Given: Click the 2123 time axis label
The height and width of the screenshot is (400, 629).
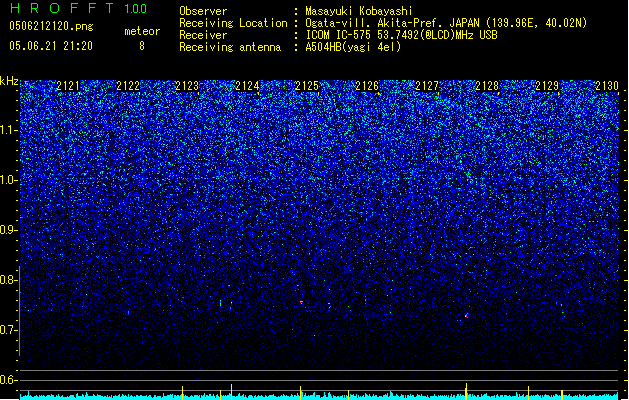Looking at the screenshot, I should (187, 86).
